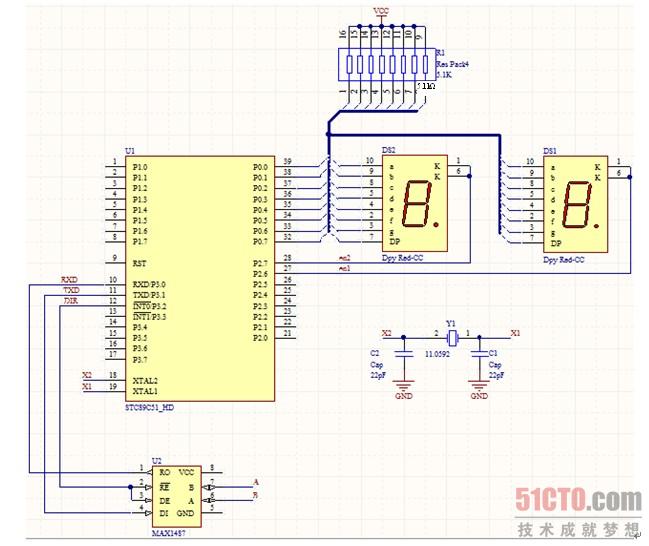
Task: Select the U1 STC89C51 microcontroller body
Action: coord(200,278)
